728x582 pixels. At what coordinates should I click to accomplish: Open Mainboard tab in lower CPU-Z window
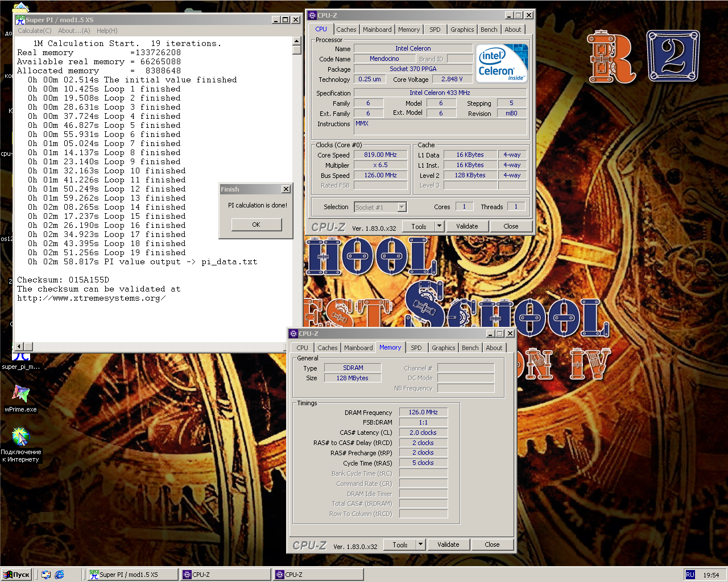(358, 348)
